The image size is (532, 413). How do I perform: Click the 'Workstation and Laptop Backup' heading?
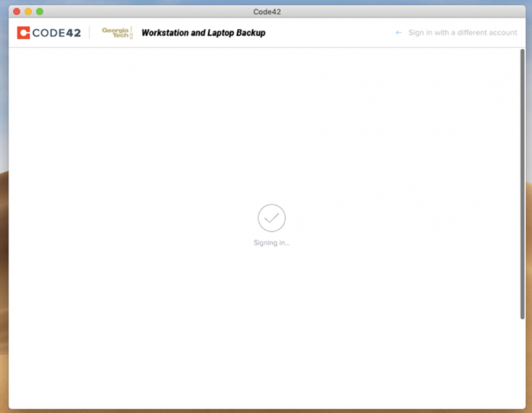pyautogui.click(x=203, y=32)
